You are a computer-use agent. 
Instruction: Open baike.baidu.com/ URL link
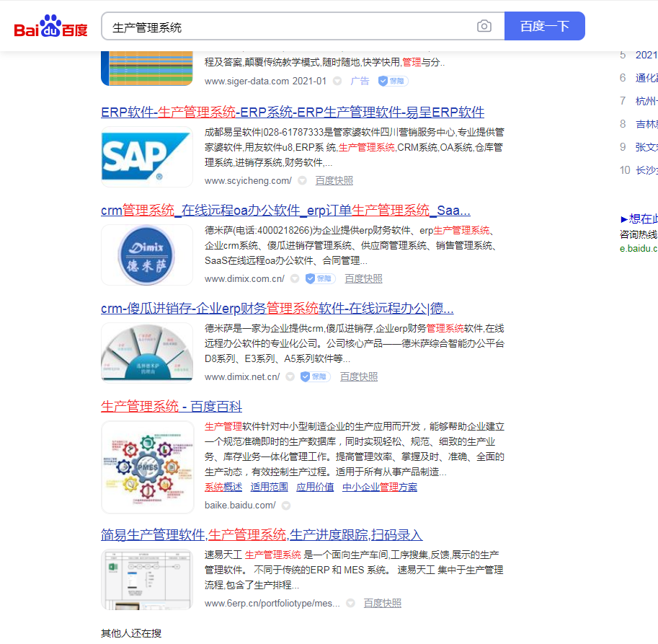240,506
